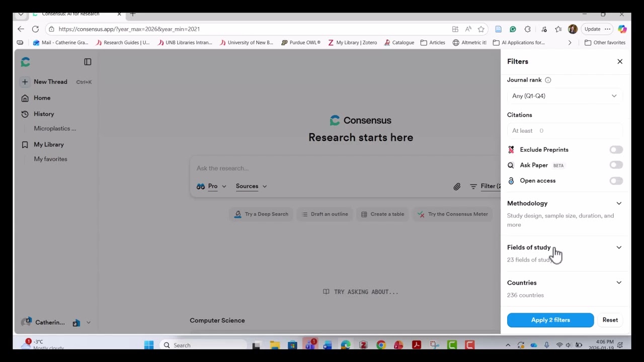The width and height of the screenshot is (644, 362).
Task: Click the browser Update button
Action: 592,29
